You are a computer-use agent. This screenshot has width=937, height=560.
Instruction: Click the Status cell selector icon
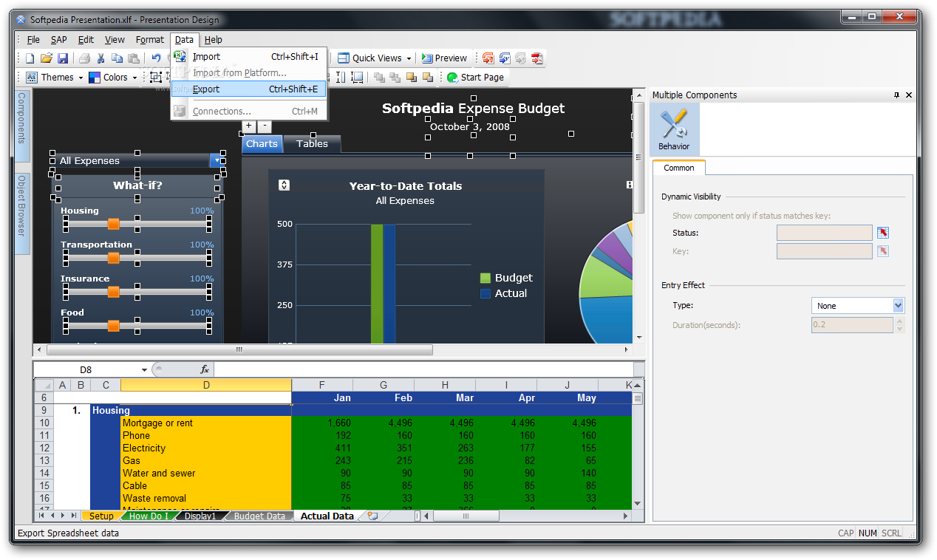point(883,233)
